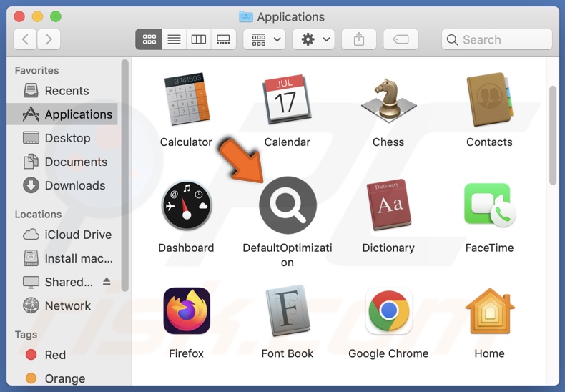
Task: Open the group-by arrangement dropdown
Action: click(265, 39)
